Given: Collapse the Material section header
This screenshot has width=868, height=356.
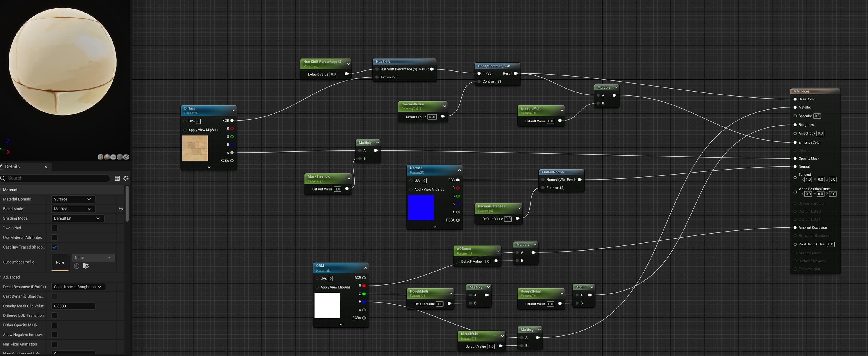Looking at the screenshot, I should (10, 190).
